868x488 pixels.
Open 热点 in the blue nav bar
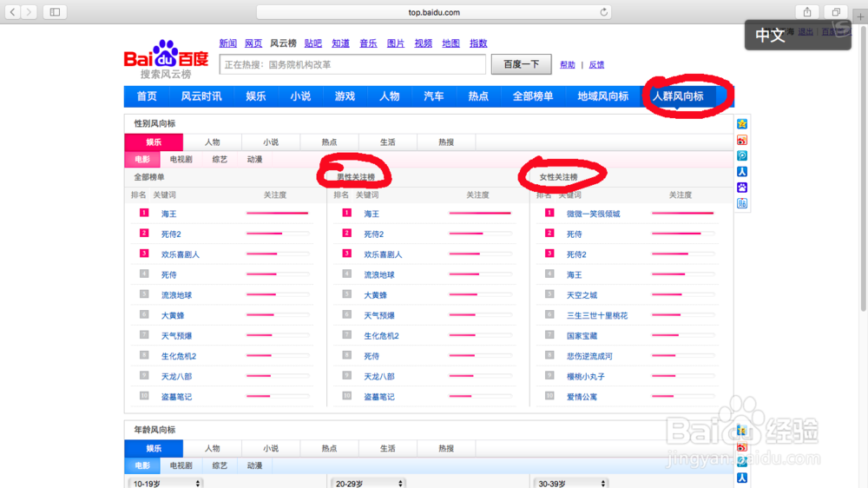point(478,96)
